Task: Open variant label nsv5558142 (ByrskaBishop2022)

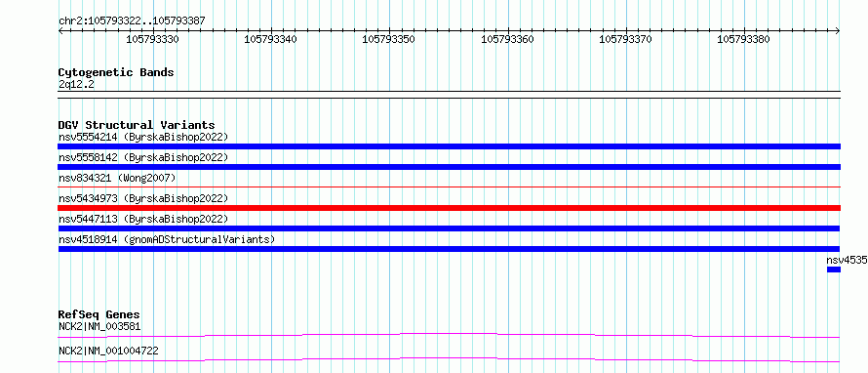Action: point(142,157)
